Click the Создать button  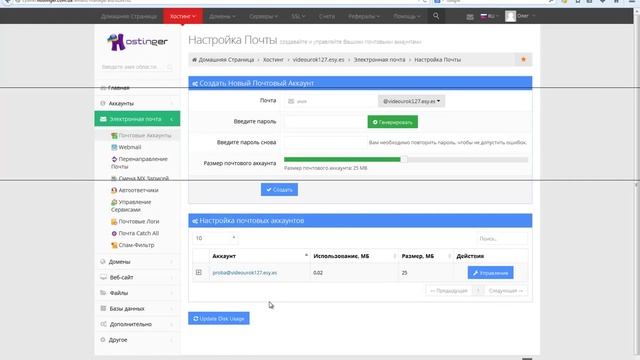pyautogui.click(x=279, y=189)
